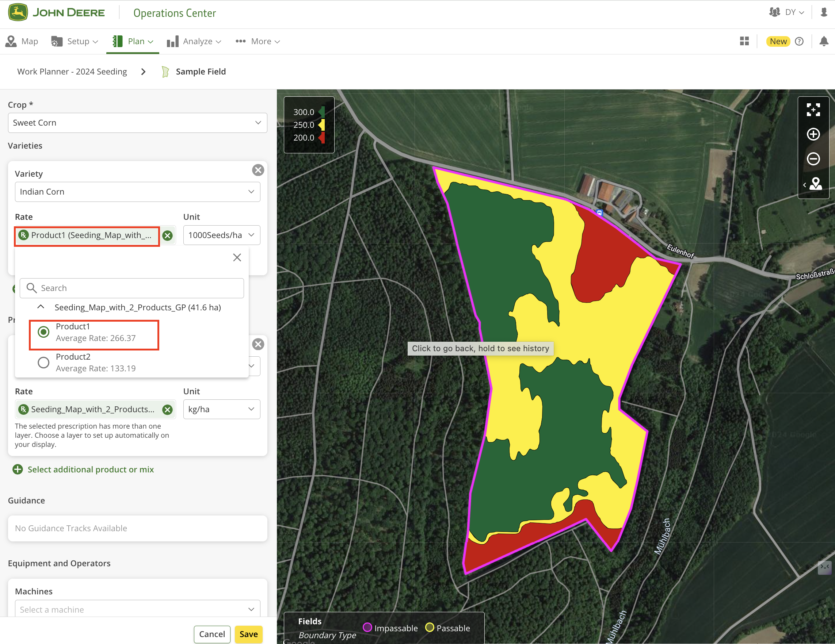Select the Product2 radio button
The height and width of the screenshot is (644, 835).
[43, 362]
